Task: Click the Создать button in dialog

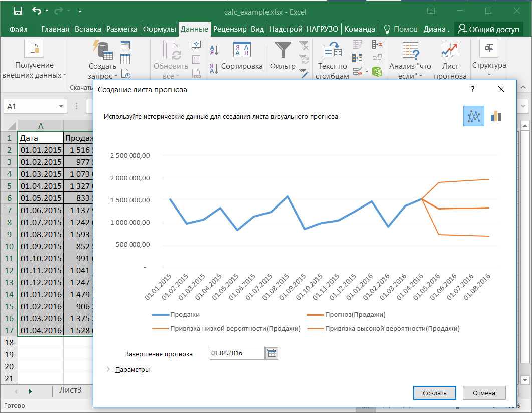Action: 435,393
